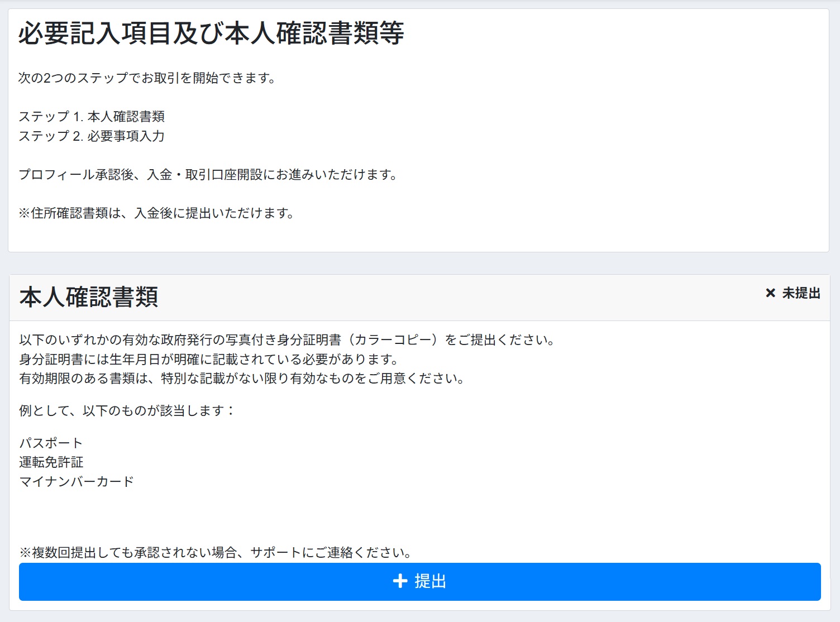Click the ※住所確認書類 note text
This screenshot has height=622, width=840.
pyautogui.click(x=156, y=213)
